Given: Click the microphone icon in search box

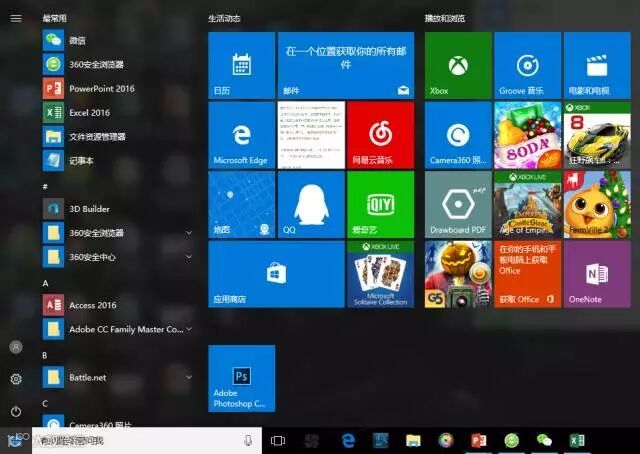Looking at the screenshot, I should pos(248,440).
